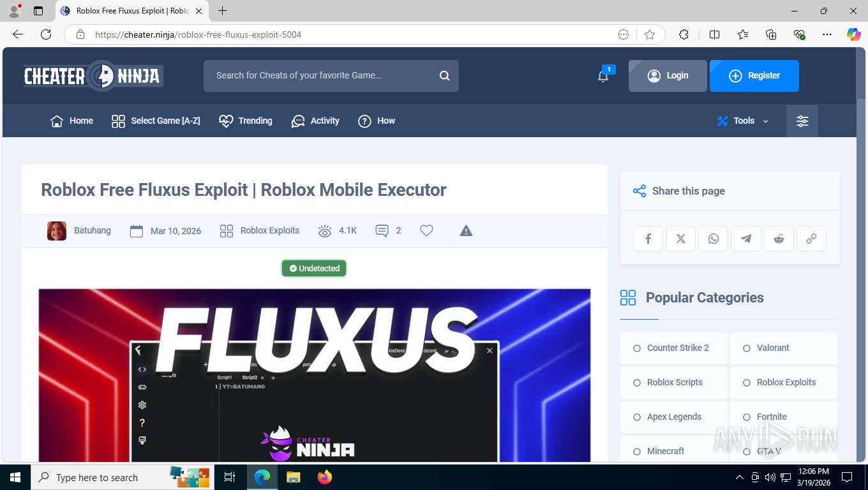Open the Activity menu item

[x=315, y=121]
